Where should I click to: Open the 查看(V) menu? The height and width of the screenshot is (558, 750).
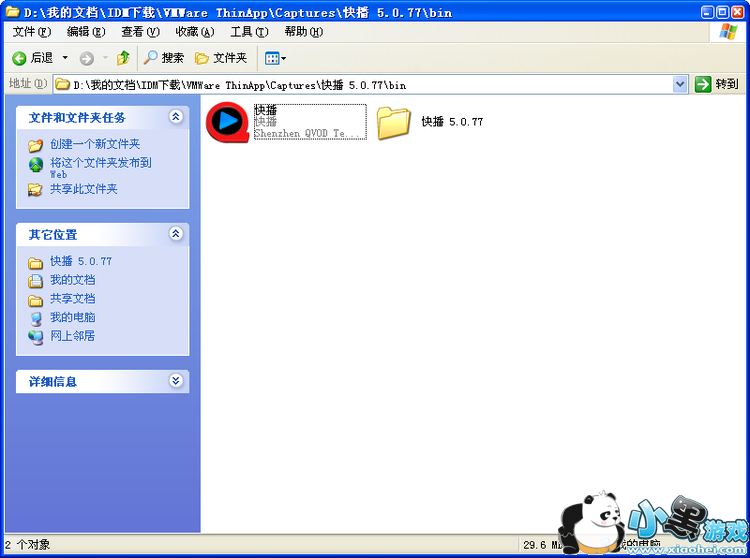(x=140, y=32)
